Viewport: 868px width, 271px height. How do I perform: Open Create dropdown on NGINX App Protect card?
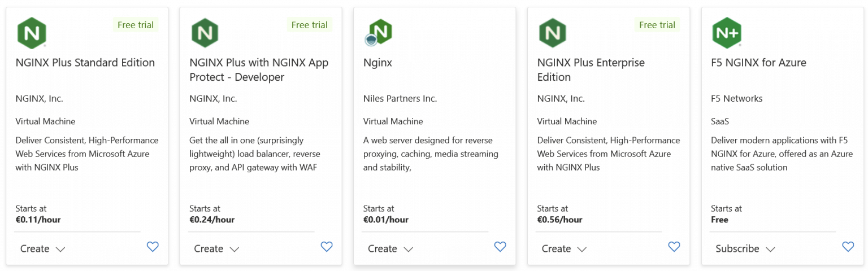[217, 248]
